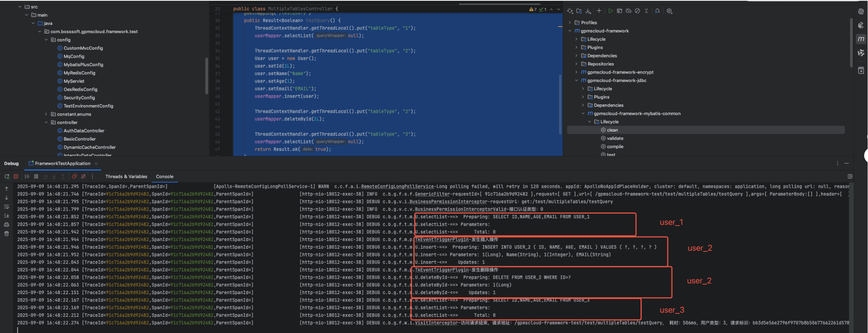868x333 pixels.
Task: Collapse the controller package
Action: [46, 122]
